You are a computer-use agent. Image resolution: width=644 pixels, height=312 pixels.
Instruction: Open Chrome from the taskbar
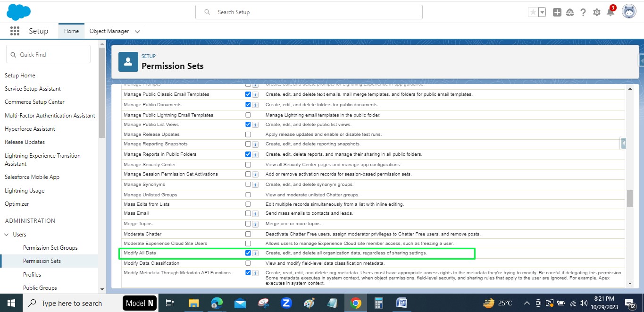coord(356,303)
